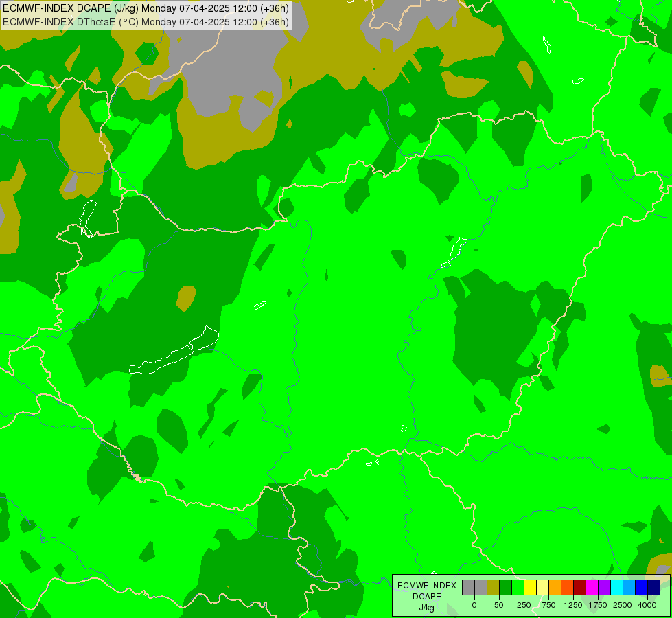Click the legend label '750'
This screenshot has height=618, width=672.
click(x=548, y=605)
